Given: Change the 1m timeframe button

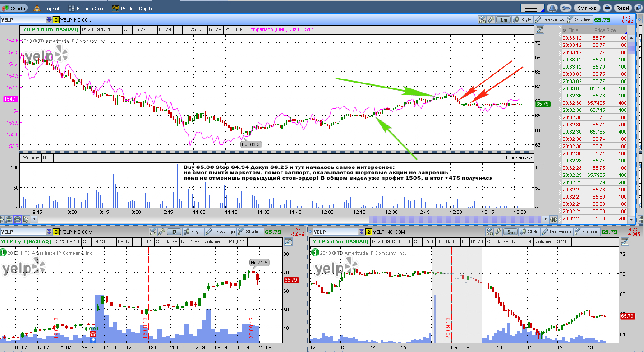Looking at the screenshot, I should [x=503, y=20].
